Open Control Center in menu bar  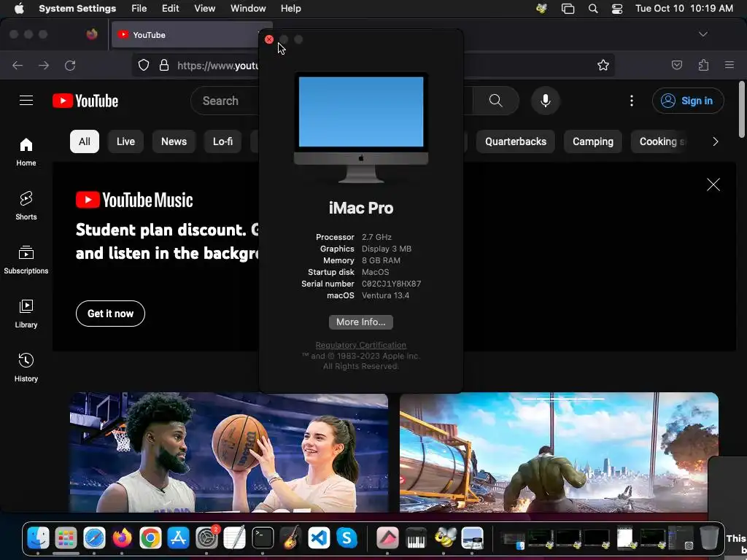(x=617, y=9)
